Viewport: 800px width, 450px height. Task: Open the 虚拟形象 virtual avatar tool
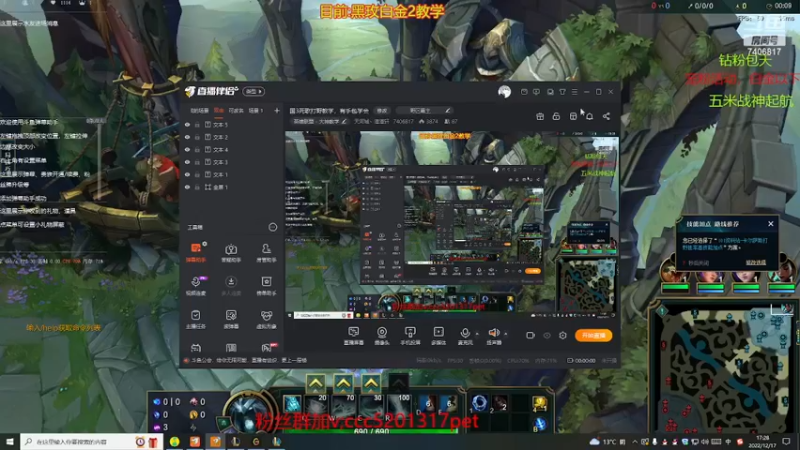pyautogui.click(x=266, y=319)
